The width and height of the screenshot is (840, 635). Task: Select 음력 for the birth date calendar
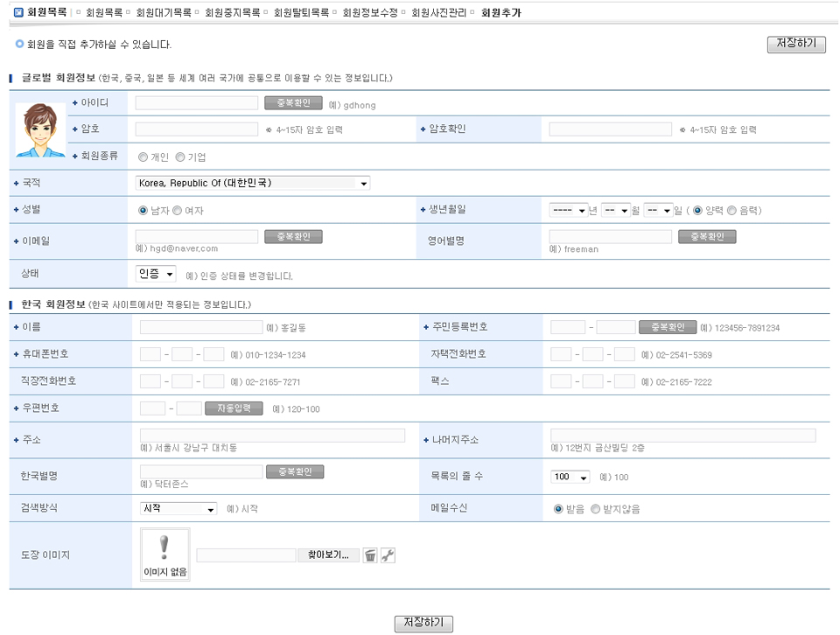[732, 211]
